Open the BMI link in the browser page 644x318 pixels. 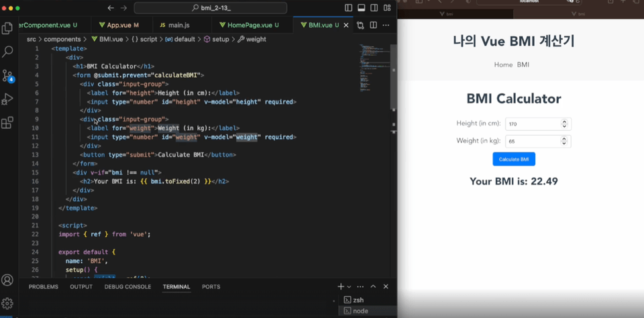click(x=523, y=65)
